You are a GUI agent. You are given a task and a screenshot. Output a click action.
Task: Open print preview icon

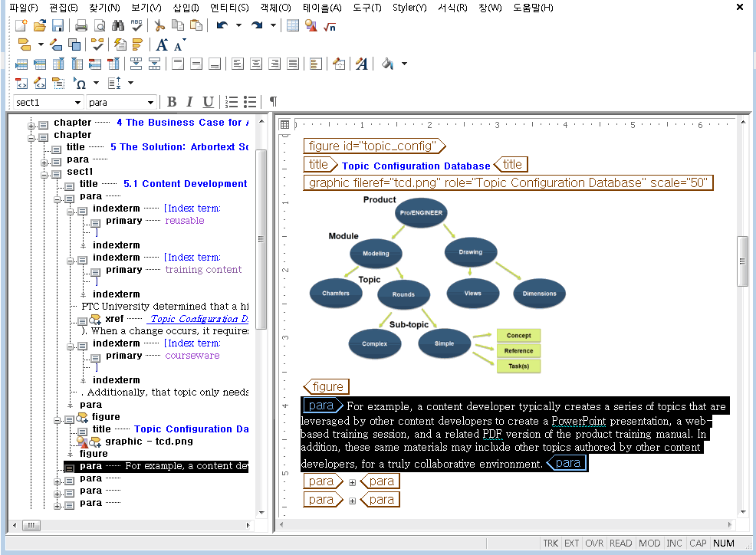coord(100,25)
